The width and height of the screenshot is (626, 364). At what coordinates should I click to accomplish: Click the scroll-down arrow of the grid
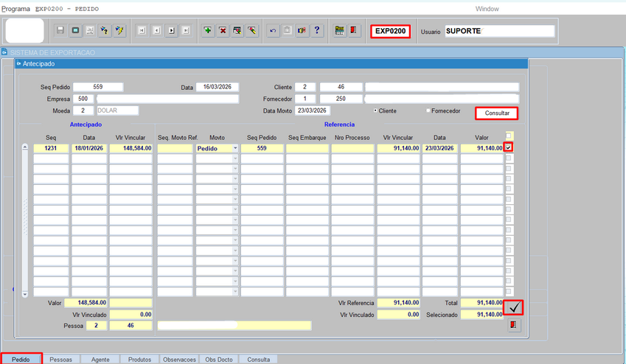tap(25, 293)
